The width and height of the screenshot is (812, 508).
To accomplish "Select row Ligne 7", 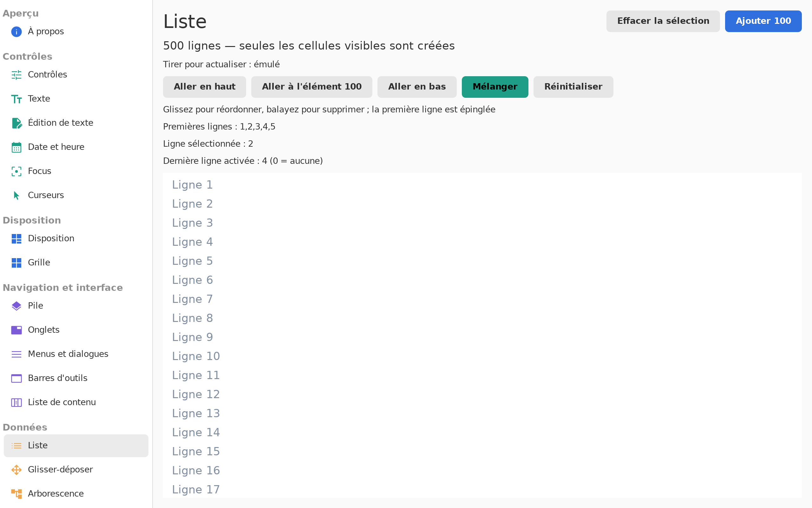I will pyautogui.click(x=482, y=299).
